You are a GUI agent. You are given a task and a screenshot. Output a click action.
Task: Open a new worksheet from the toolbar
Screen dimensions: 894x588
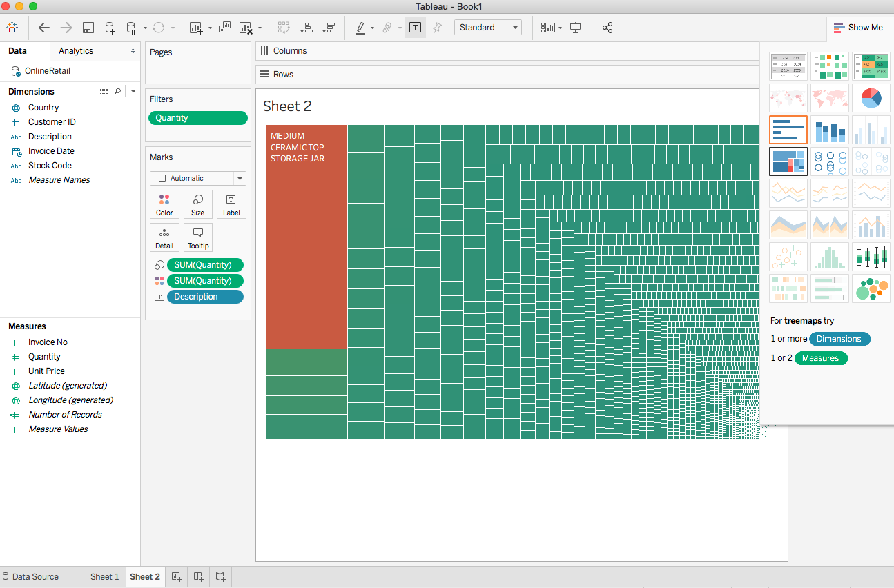click(x=195, y=28)
